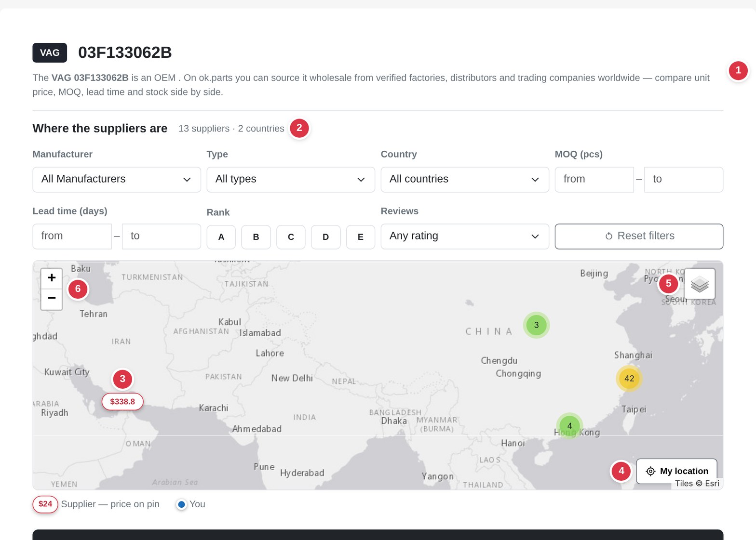The image size is (756, 540).
Task: Open the cluster of 42 suppliers near Shanghai
Action: (x=629, y=378)
